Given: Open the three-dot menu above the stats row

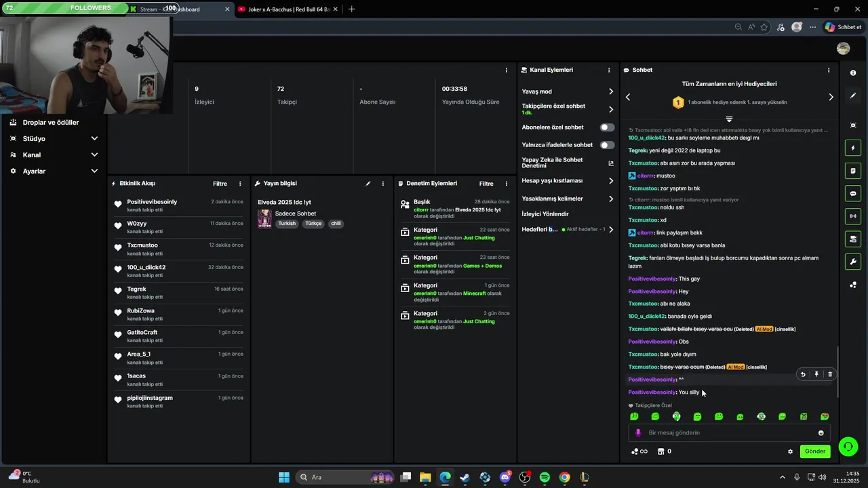Looking at the screenshot, I should (x=506, y=70).
